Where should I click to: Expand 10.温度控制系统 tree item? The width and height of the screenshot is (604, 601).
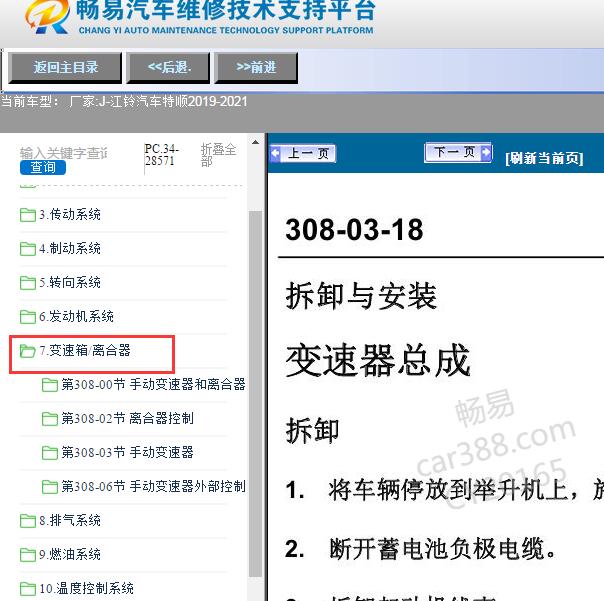tap(86, 589)
